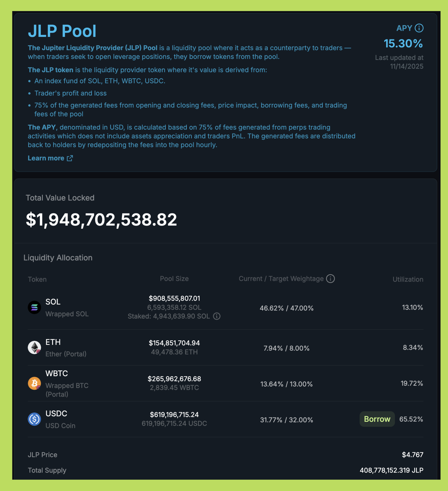Click the external link icon beside Learn more

pos(70,158)
